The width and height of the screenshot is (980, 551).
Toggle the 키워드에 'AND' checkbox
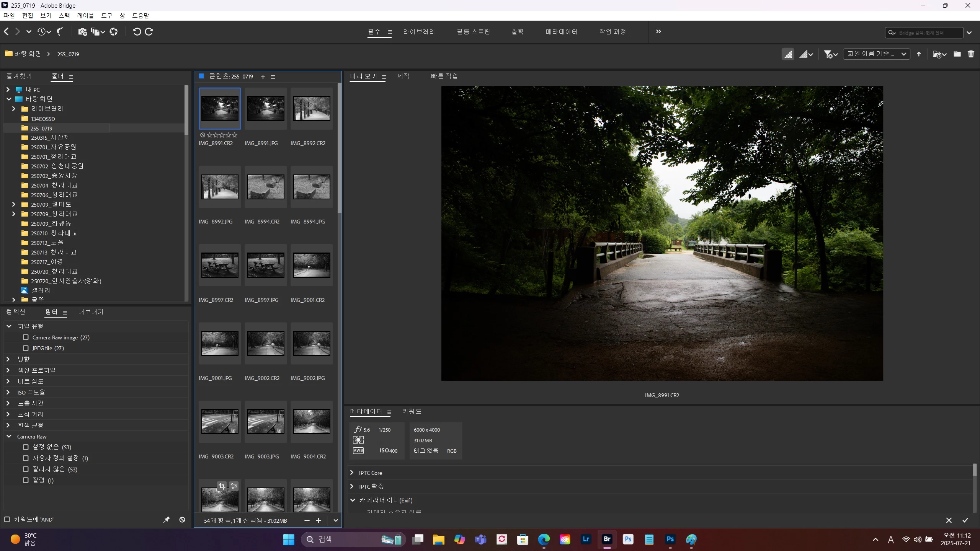click(x=7, y=519)
